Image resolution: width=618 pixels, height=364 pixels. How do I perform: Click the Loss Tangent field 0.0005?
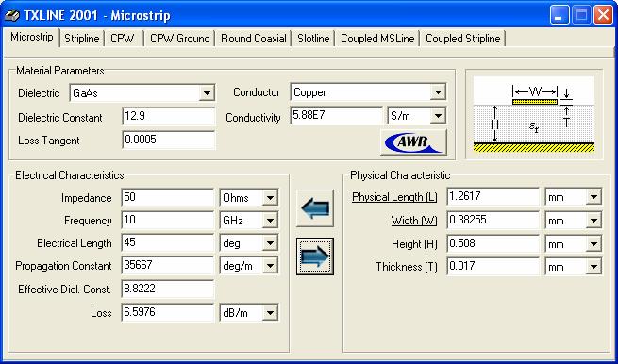click(169, 140)
